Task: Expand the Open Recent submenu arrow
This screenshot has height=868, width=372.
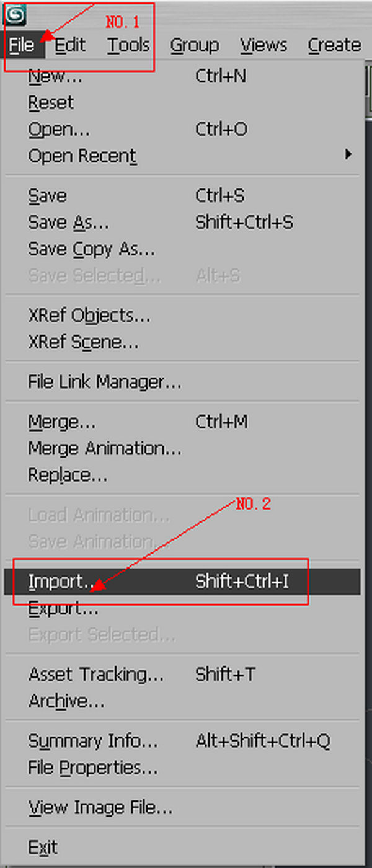Action: point(350,154)
